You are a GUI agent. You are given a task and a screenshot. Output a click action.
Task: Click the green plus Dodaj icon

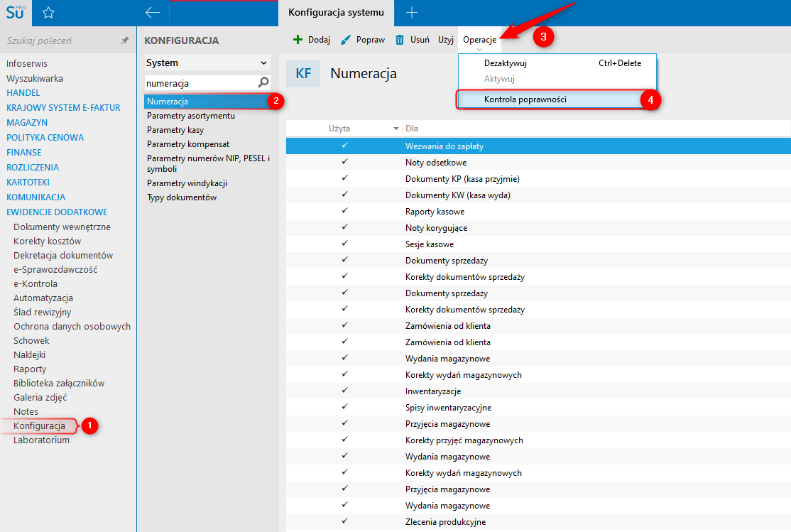(298, 39)
